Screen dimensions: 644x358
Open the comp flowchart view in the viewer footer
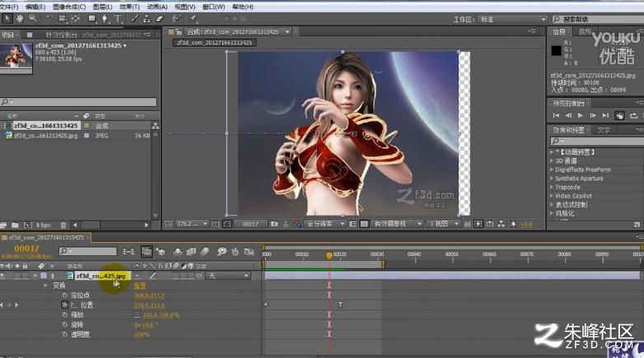click(501, 224)
